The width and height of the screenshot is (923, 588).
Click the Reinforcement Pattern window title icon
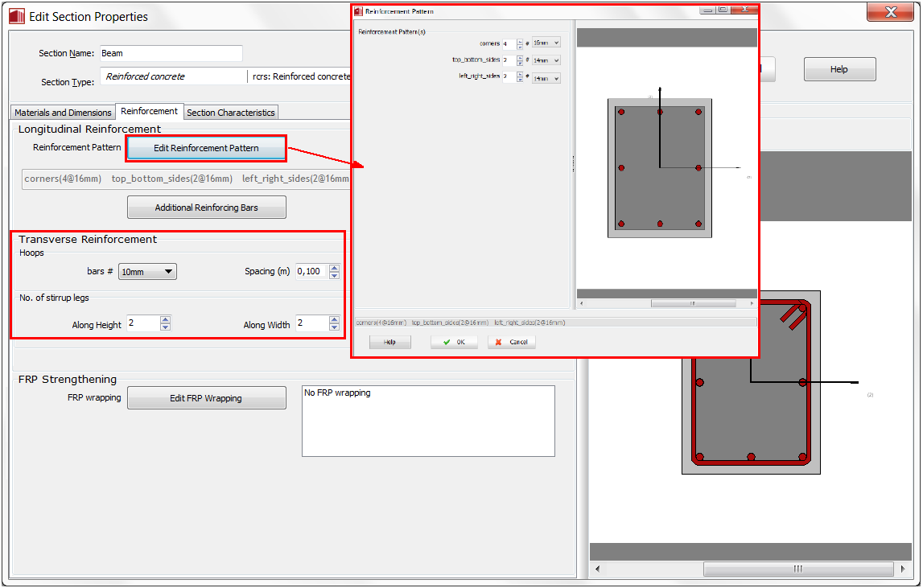tap(359, 11)
